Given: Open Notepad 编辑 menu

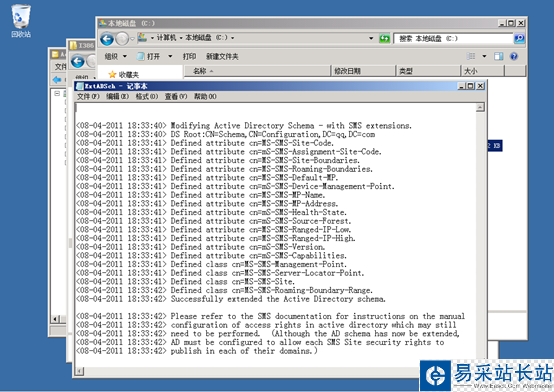Looking at the screenshot, I should click(x=118, y=96).
